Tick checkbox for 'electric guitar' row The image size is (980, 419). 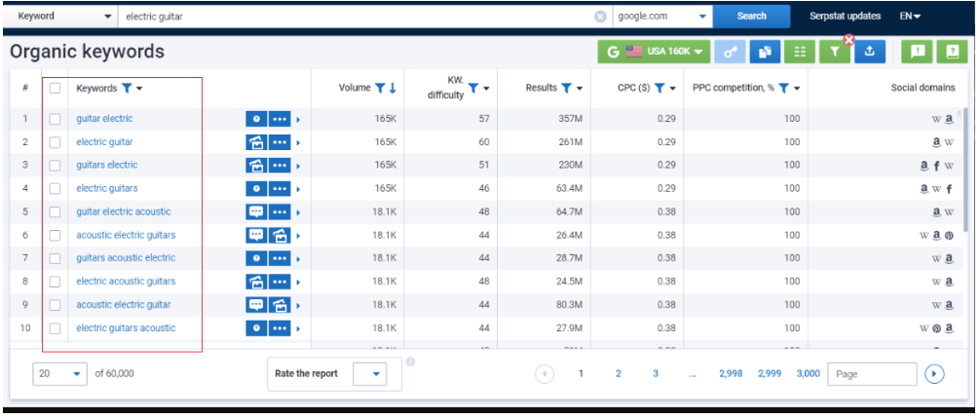point(55,142)
